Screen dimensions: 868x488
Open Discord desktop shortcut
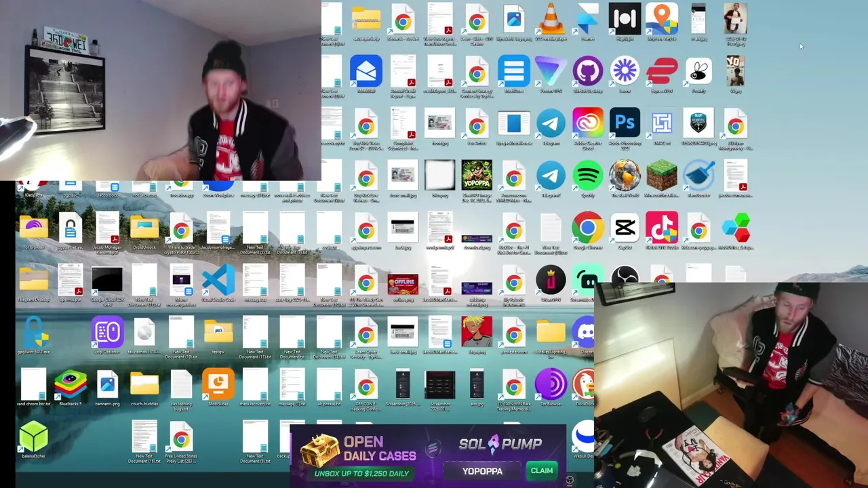coord(584,333)
